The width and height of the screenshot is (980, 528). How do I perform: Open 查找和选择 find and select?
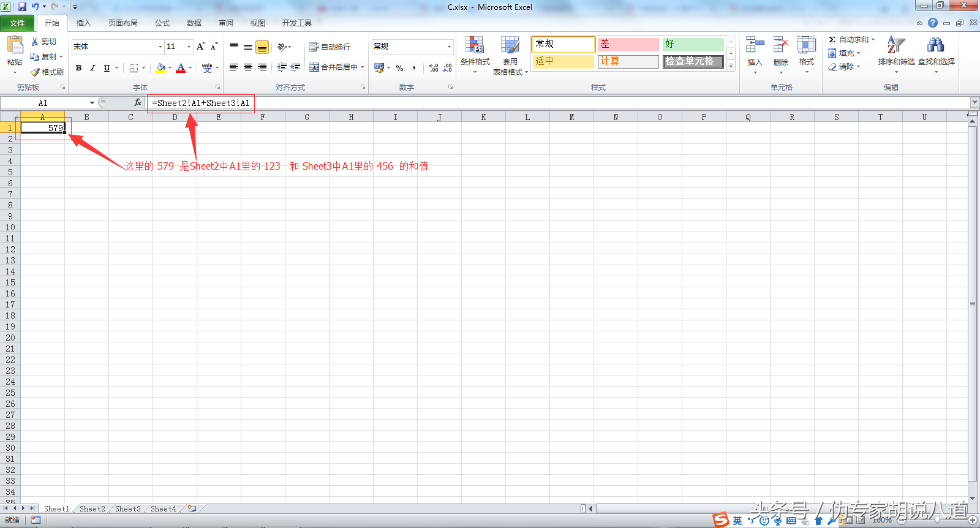coord(936,55)
